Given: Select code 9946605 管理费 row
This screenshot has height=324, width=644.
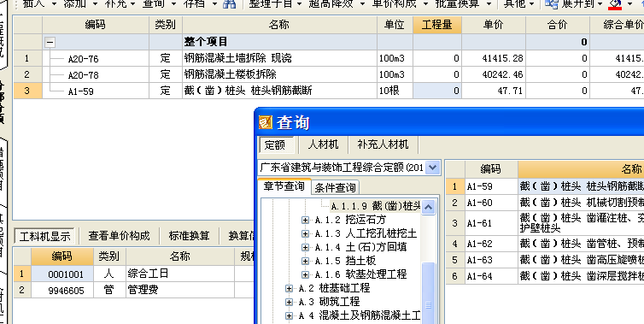Looking at the screenshot, I should tap(62, 291).
